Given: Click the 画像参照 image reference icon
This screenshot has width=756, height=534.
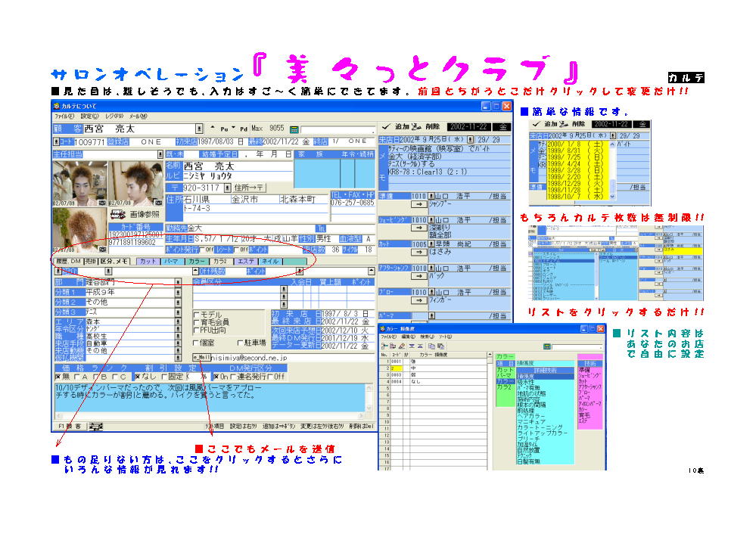Looking at the screenshot, I should [118, 215].
